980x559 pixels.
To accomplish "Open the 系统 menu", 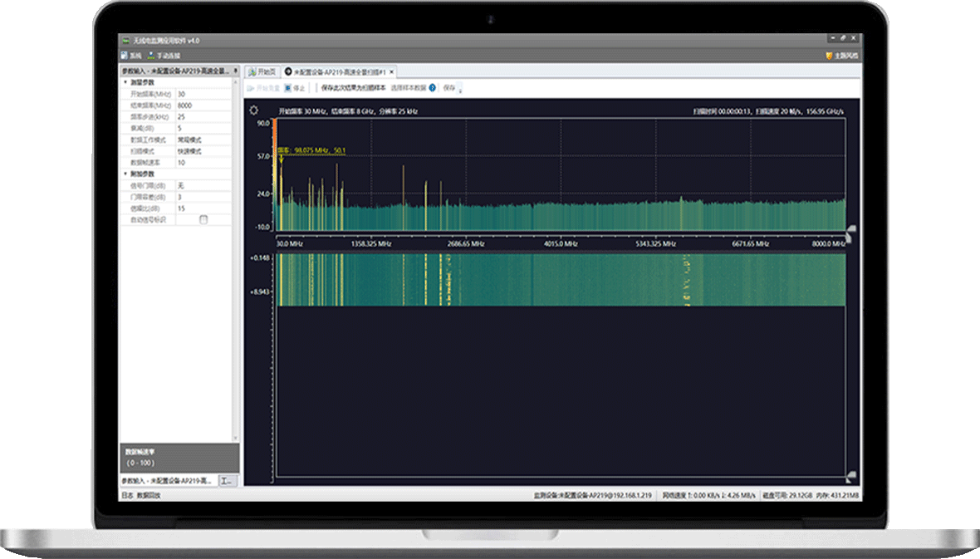I will [x=132, y=56].
